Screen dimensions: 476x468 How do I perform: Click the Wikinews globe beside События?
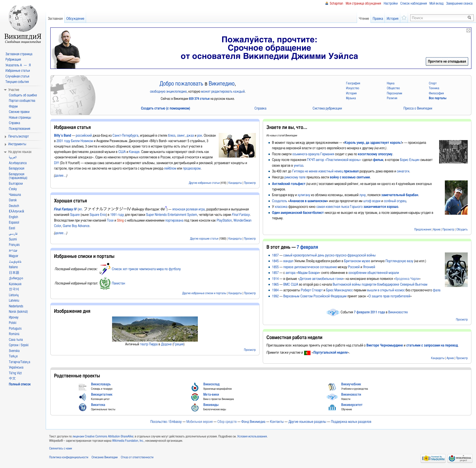point(332,312)
